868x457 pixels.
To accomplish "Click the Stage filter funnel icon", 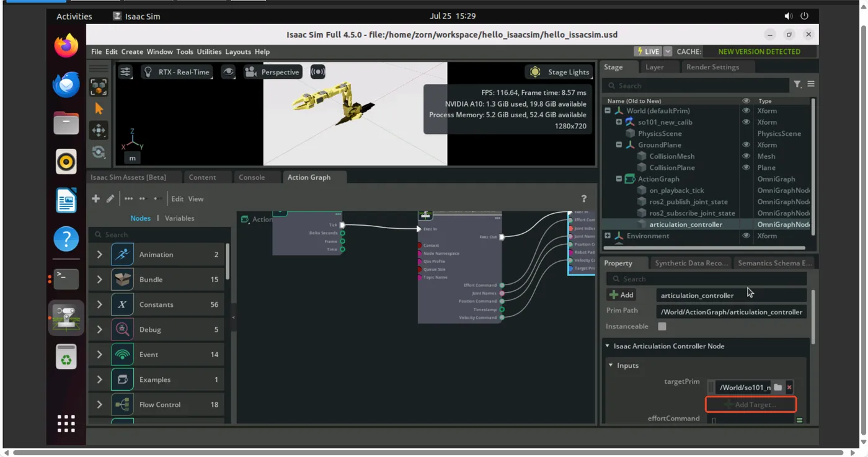I will (x=797, y=84).
